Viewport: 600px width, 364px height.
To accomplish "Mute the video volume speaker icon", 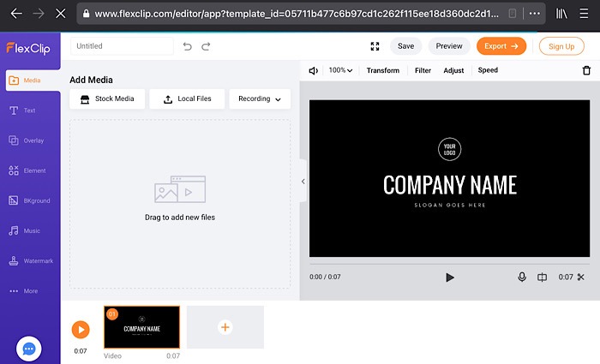I will (x=314, y=70).
